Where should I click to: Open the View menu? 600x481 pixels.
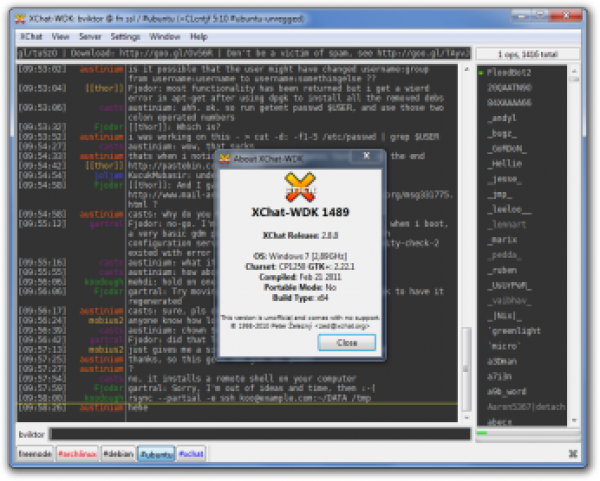[60, 37]
